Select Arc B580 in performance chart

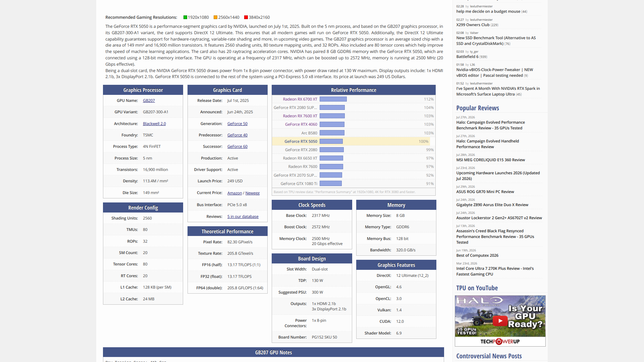tap(309, 133)
